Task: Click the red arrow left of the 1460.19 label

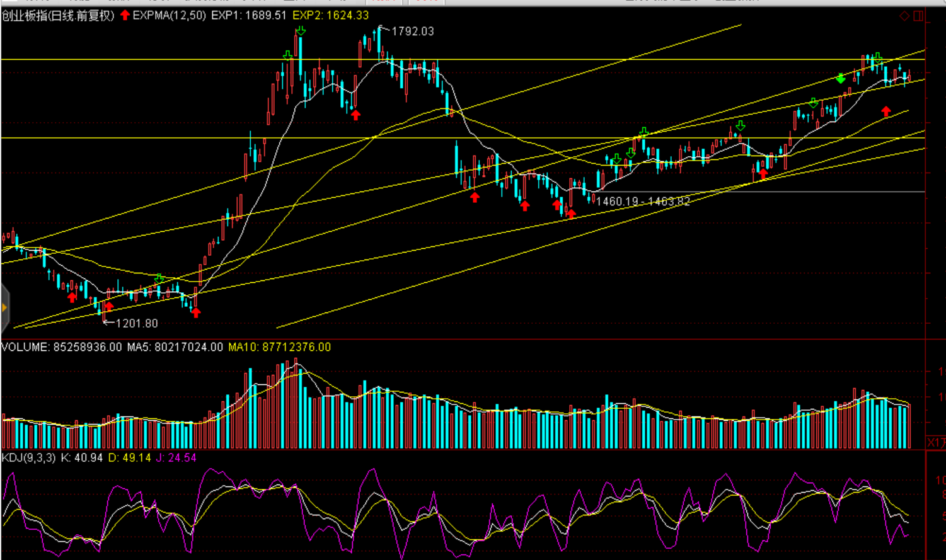Action: coord(570,214)
